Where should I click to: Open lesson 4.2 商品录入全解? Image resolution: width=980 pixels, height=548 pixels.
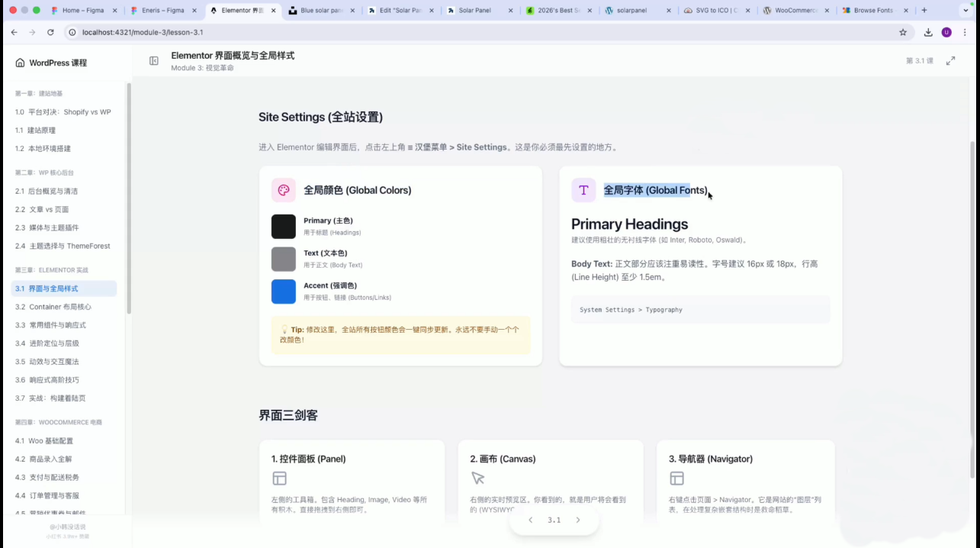pyautogui.click(x=64, y=459)
